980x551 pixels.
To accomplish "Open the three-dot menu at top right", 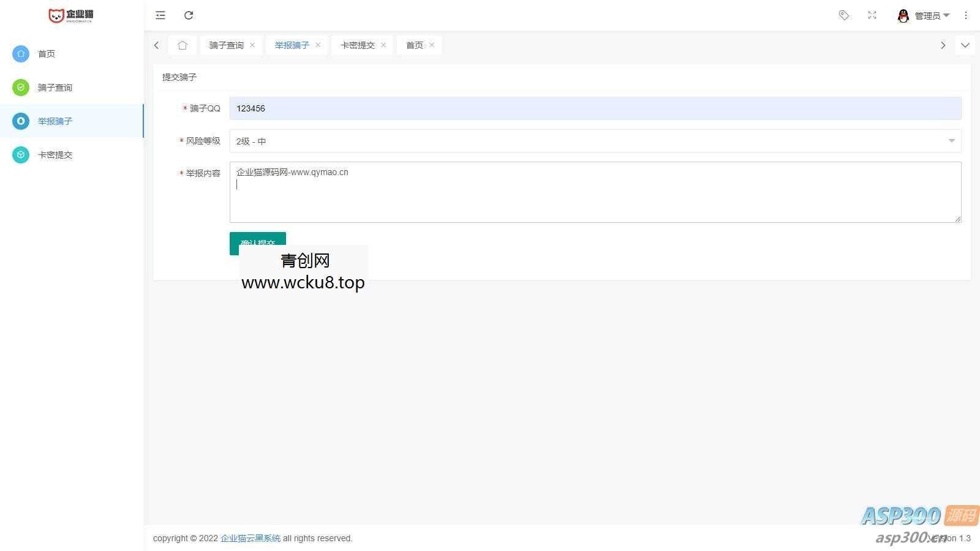I will click(x=966, y=15).
